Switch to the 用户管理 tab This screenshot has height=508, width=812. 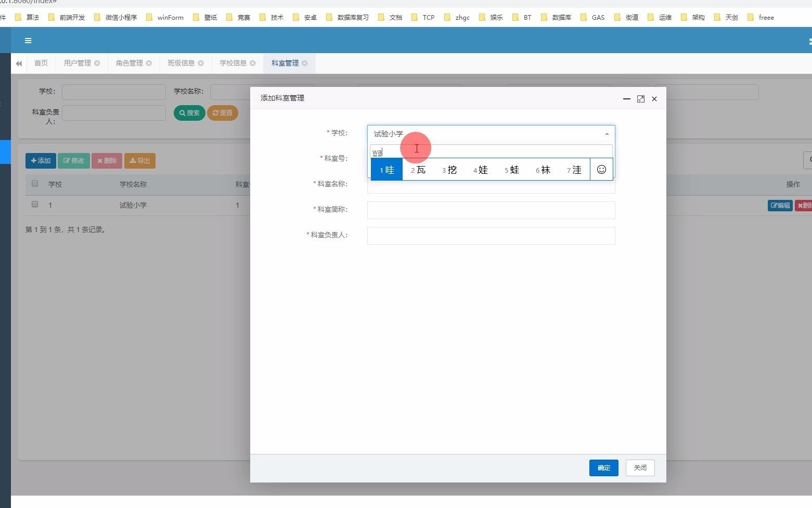[78, 63]
